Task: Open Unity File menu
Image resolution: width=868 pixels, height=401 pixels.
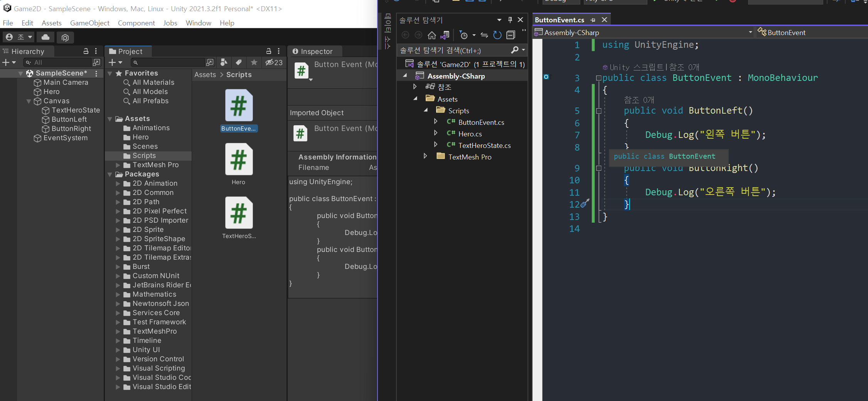Action: coord(8,23)
